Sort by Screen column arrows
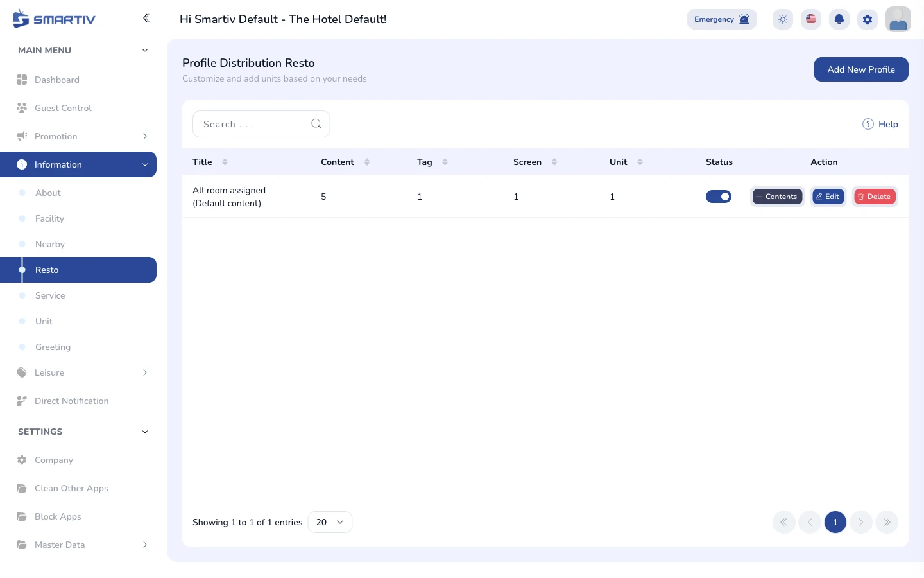This screenshot has width=924, height=578. (554, 162)
